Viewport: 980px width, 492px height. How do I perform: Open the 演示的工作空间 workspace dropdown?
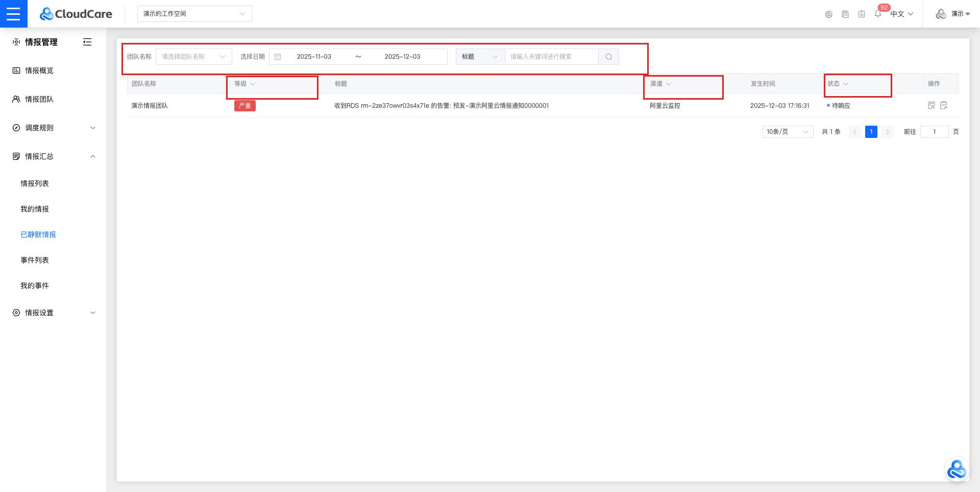[194, 14]
